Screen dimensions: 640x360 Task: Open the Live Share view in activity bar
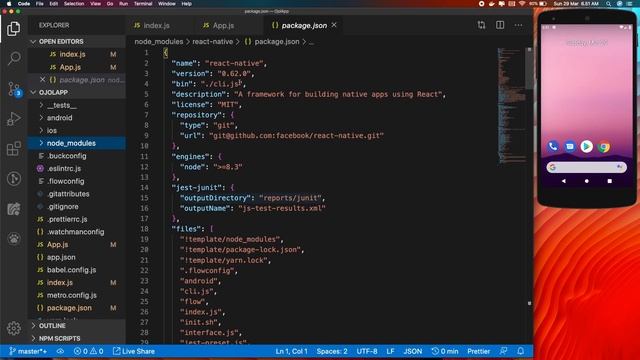13,209
